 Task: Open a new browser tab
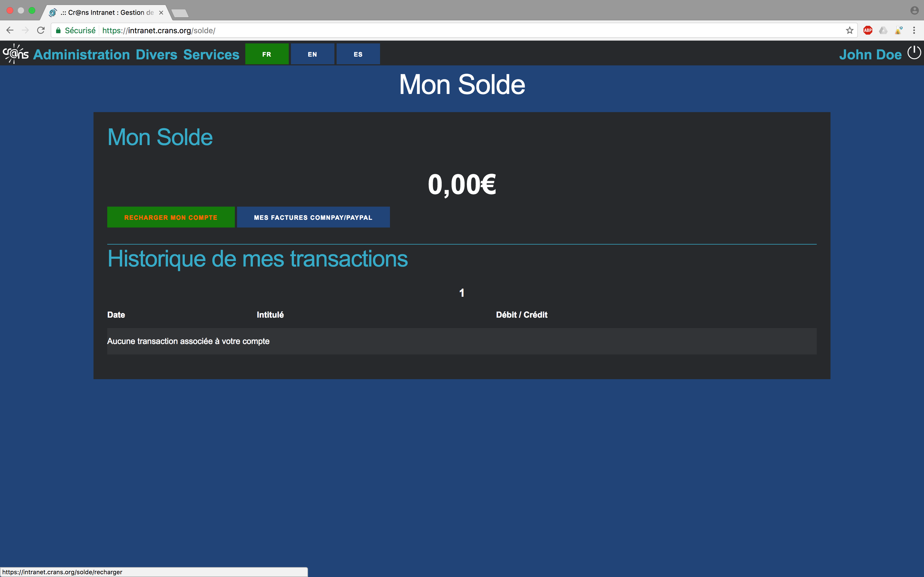[x=180, y=13]
